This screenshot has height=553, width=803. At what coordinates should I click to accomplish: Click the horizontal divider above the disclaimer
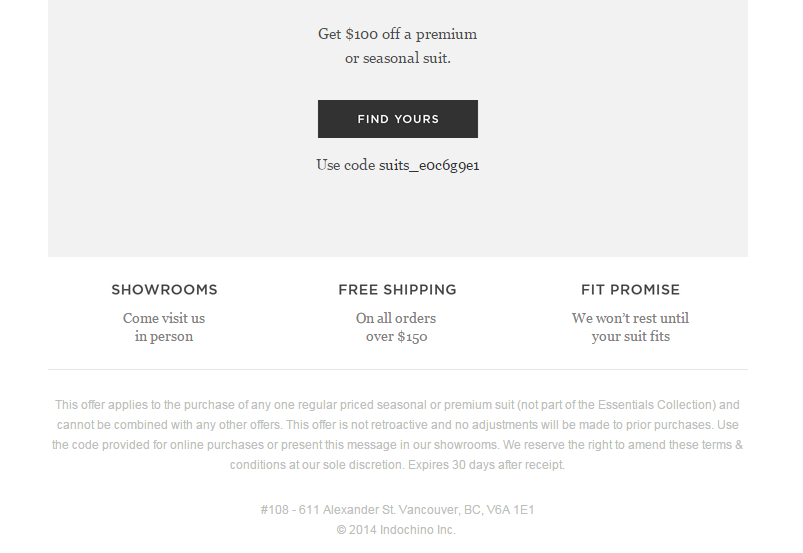tap(398, 369)
